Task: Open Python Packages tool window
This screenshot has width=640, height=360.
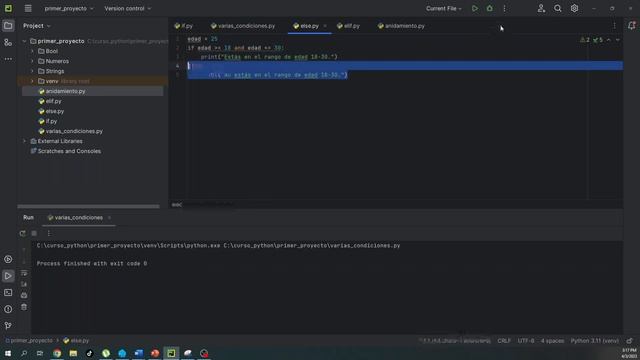Action: point(8,259)
